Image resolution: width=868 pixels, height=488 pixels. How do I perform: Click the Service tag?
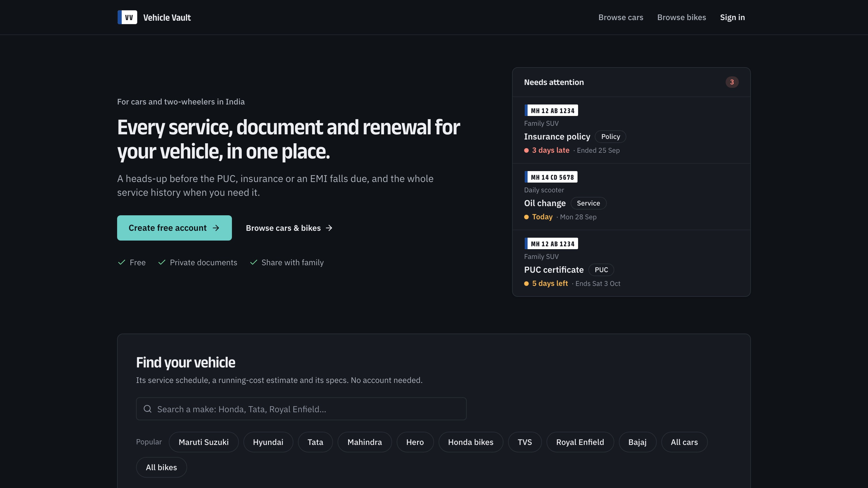(x=588, y=203)
